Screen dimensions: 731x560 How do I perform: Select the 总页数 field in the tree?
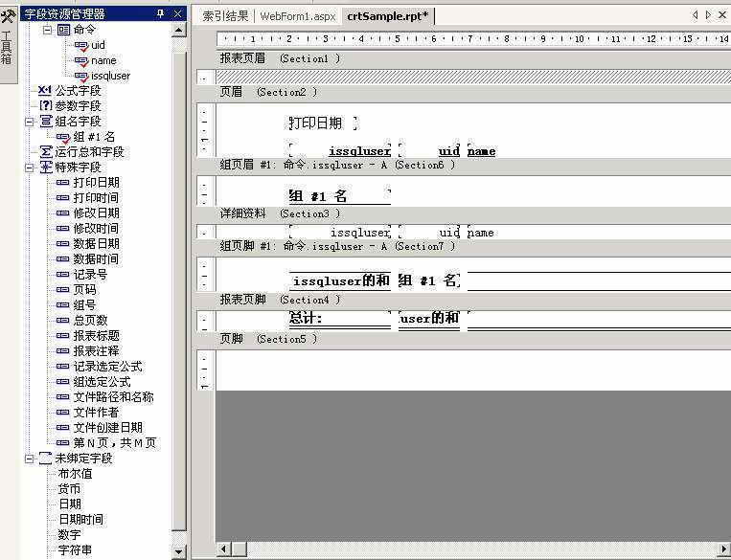click(x=90, y=321)
